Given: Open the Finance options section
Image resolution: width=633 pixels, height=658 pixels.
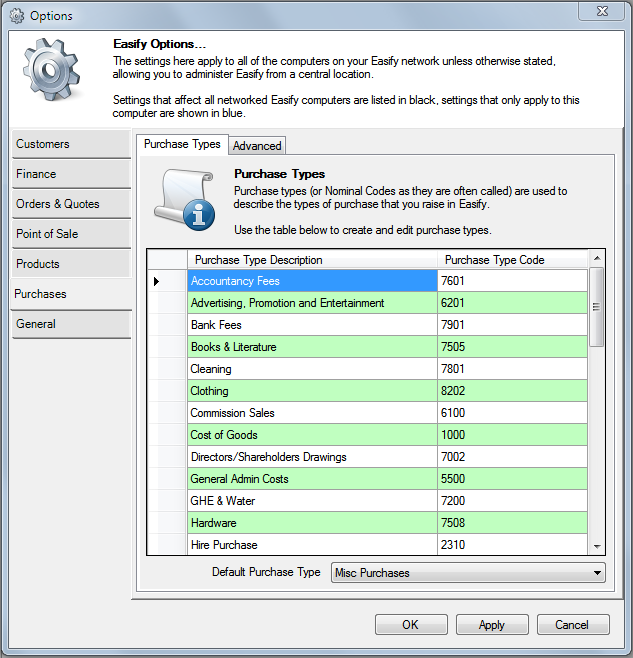Looking at the screenshot, I should [x=71, y=174].
